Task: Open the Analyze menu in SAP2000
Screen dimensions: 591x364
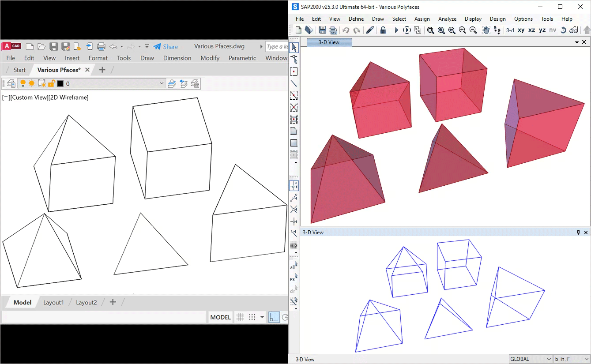Action: pyautogui.click(x=447, y=19)
